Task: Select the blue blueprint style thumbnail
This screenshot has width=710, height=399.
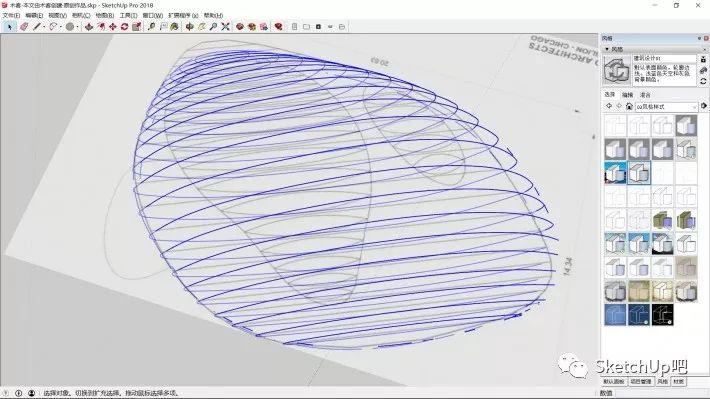Action: [615, 315]
